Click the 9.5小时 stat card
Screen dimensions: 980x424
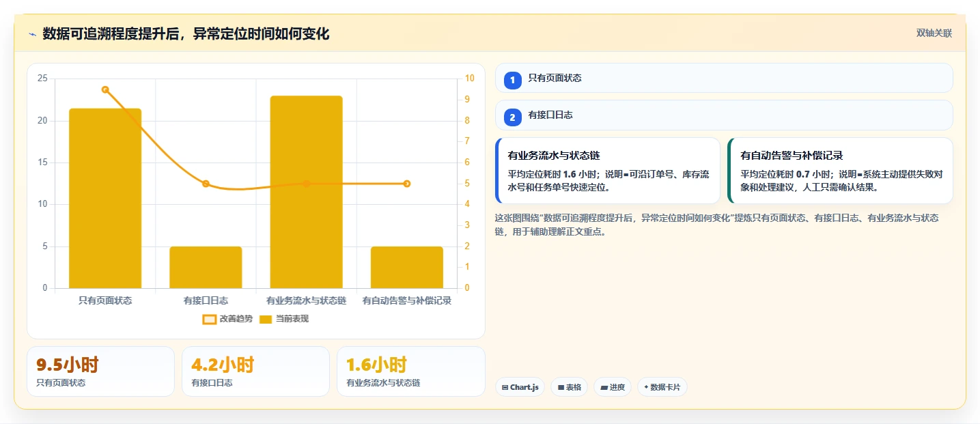pos(101,371)
